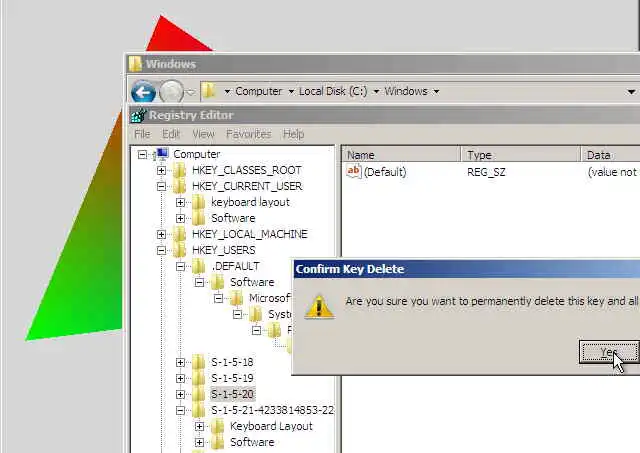
Task: Click the Windows breadcrumb segment
Action: (x=406, y=91)
